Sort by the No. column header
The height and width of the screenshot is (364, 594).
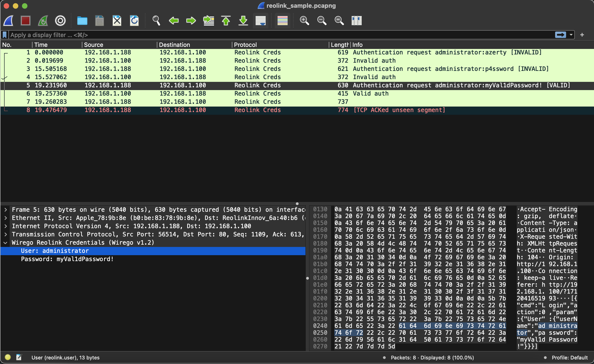click(16, 45)
